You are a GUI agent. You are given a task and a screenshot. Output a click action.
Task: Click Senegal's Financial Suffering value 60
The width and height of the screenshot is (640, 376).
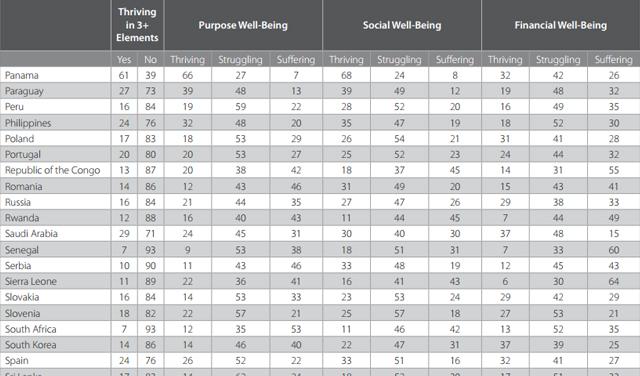tap(614, 250)
